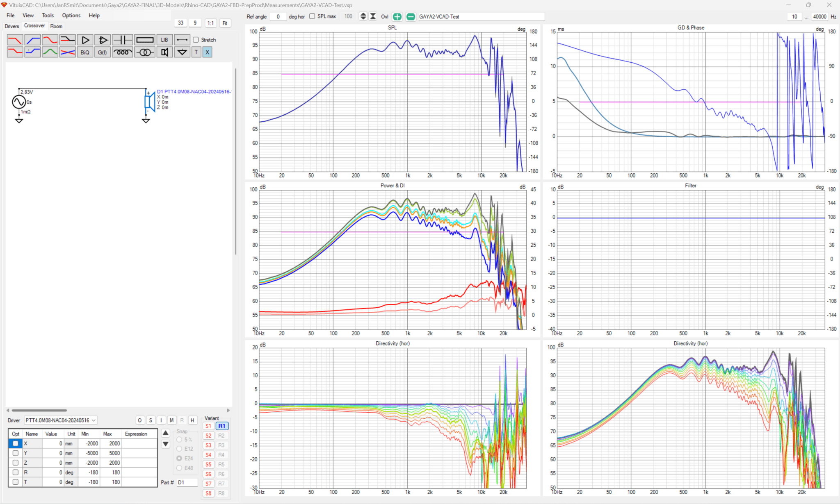Screen dimensions: 840x504
Task: Add a passive low-pass filter block
Action: coord(15,40)
